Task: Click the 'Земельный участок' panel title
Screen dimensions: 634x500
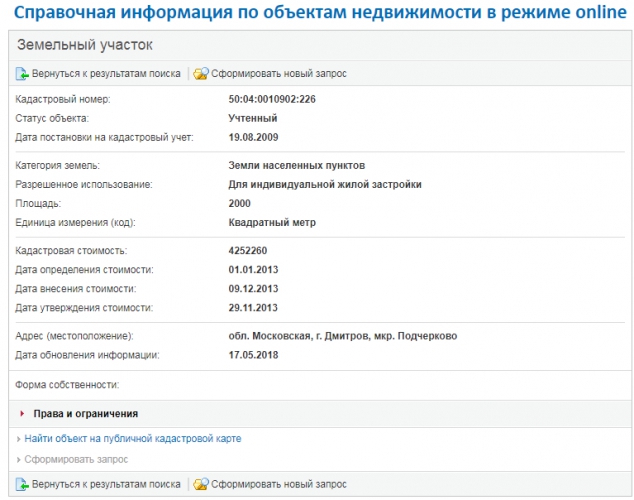Action: (x=85, y=45)
